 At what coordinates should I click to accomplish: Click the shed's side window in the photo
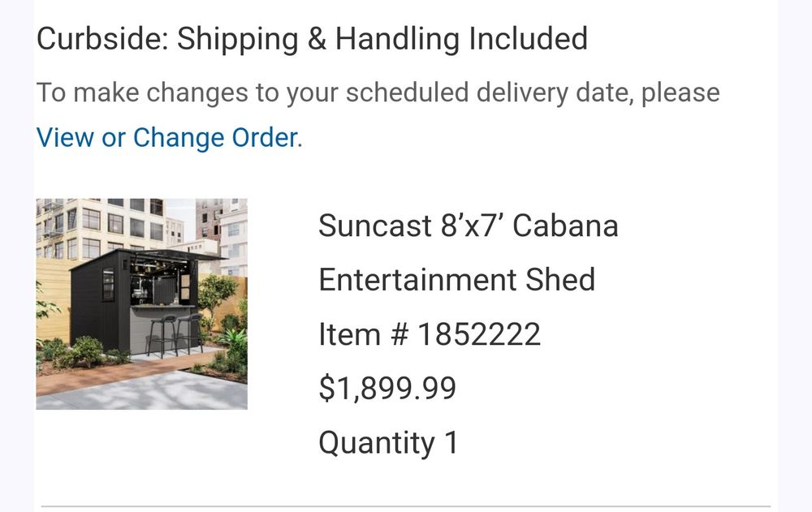tap(108, 284)
